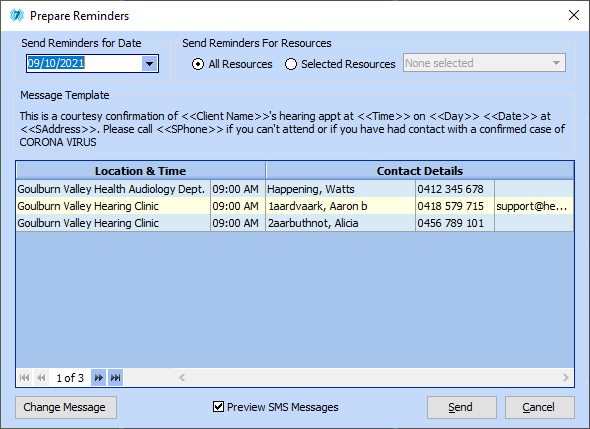Click 09:00 AM in 1aardvaark row
Viewport: 590px width, 429px height.
click(x=237, y=206)
